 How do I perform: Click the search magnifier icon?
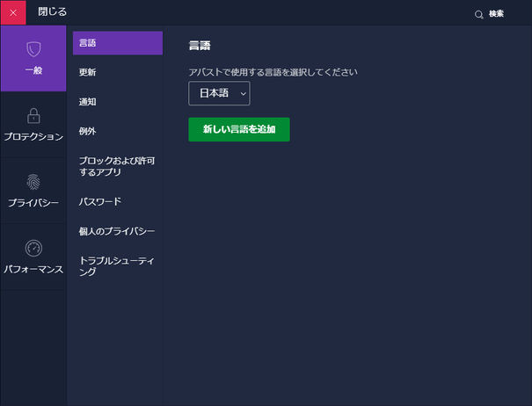point(478,15)
